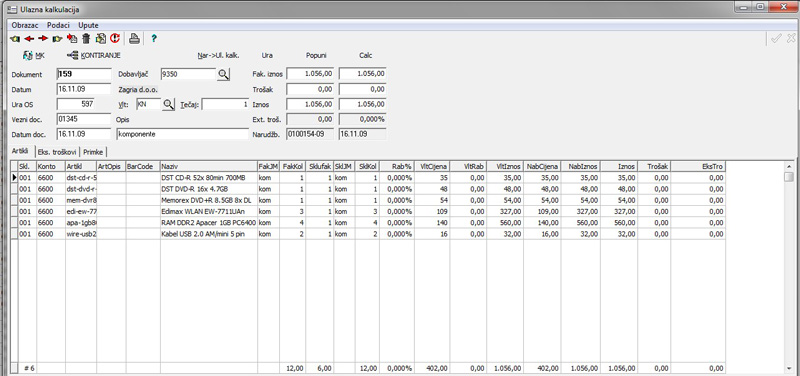
Task: Click the Popuni Fak. iznos field
Action: (x=310, y=74)
